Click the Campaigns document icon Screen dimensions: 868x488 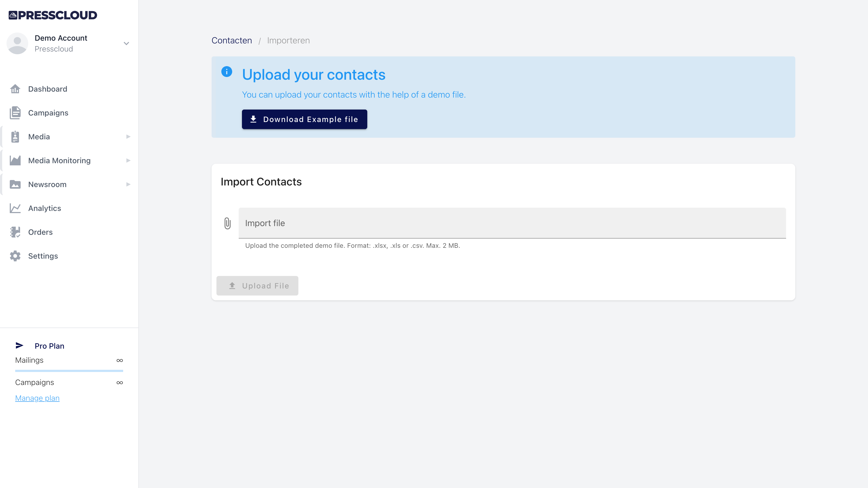(x=15, y=113)
